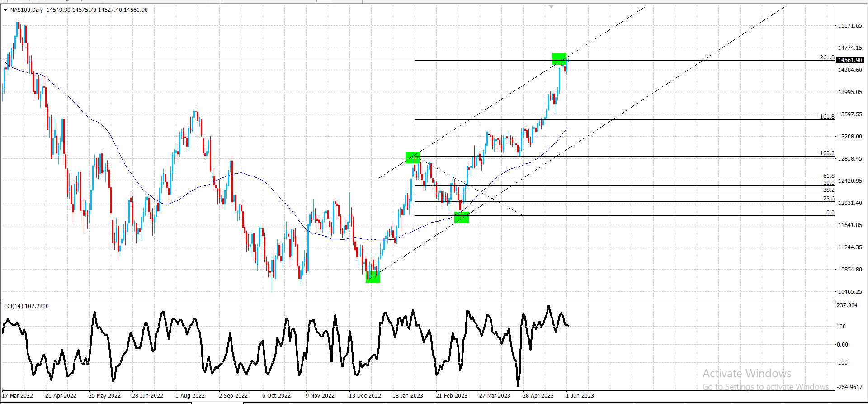Click the 237.004 value on the CCI scale
Screen dimensions: 868x404
point(847,305)
